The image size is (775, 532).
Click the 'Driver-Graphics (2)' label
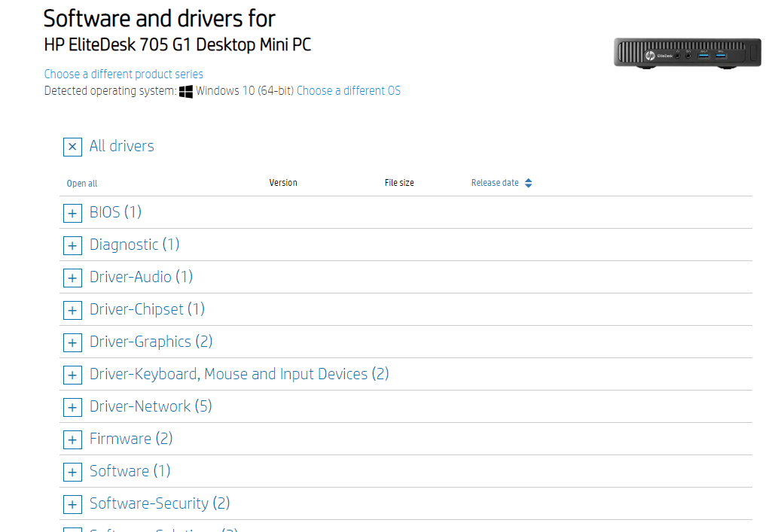pyautogui.click(x=151, y=342)
